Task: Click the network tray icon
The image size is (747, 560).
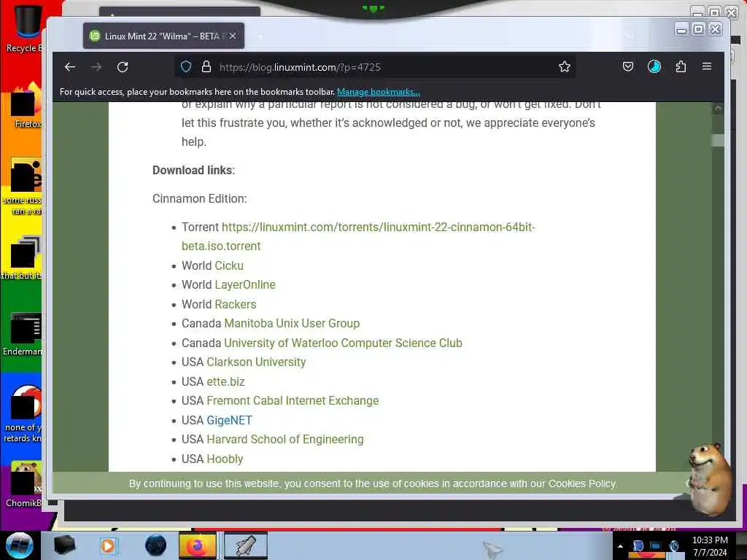Action: 656,546
